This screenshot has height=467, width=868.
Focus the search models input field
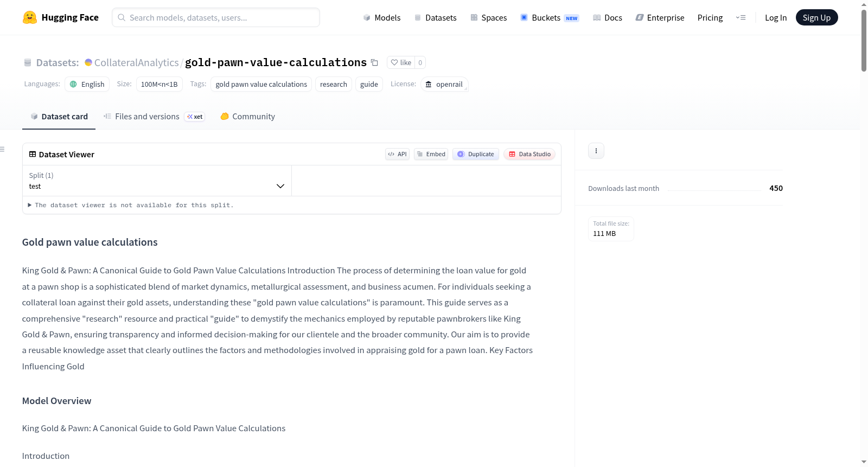point(216,17)
